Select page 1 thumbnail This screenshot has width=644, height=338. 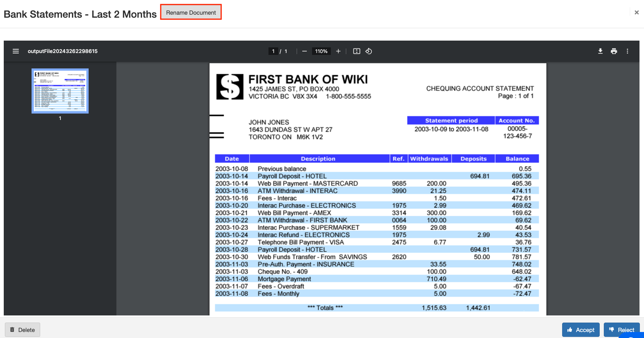(60, 91)
